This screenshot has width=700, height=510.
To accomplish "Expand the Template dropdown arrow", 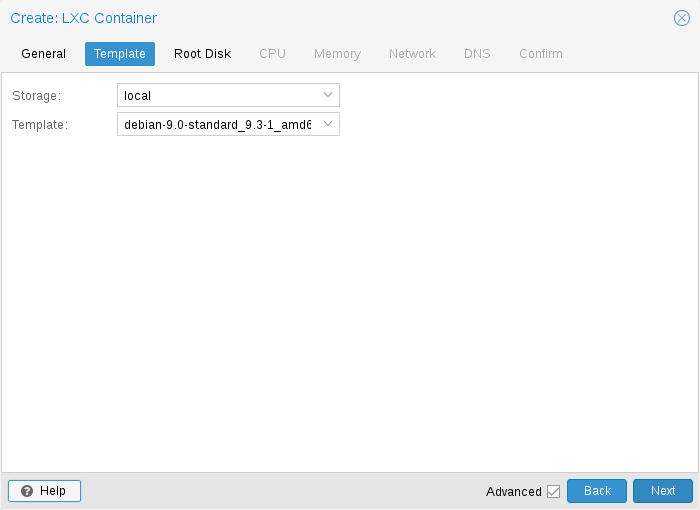I will (x=328, y=124).
